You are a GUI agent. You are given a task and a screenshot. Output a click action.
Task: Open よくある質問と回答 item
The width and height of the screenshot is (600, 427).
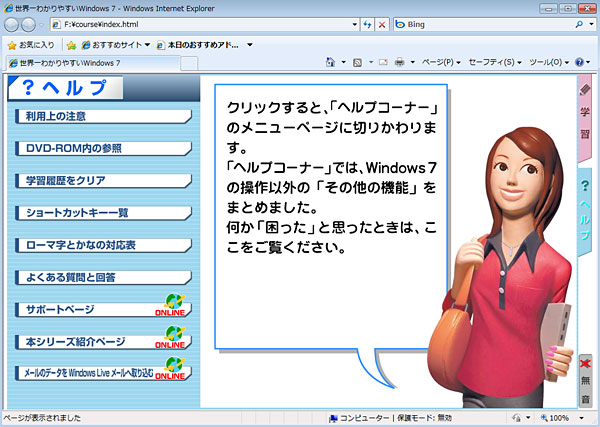tap(103, 277)
